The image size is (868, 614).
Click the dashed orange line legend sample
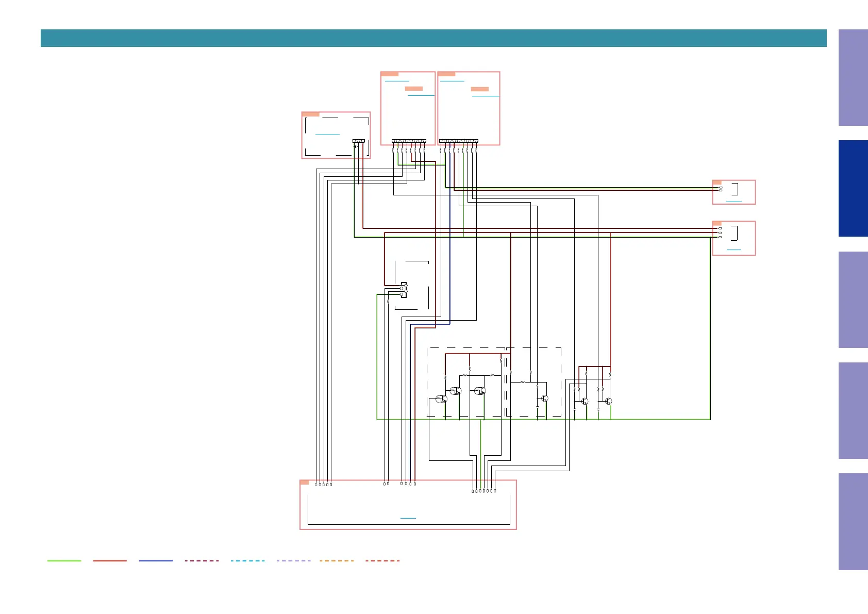coord(337,561)
